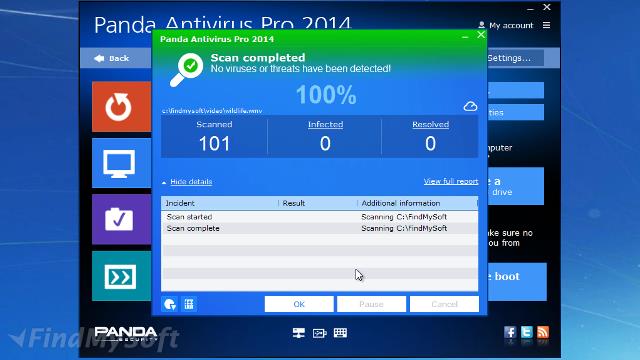
Task: Open the Resolved files link
Action: pyautogui.click(x=430, y=124)
